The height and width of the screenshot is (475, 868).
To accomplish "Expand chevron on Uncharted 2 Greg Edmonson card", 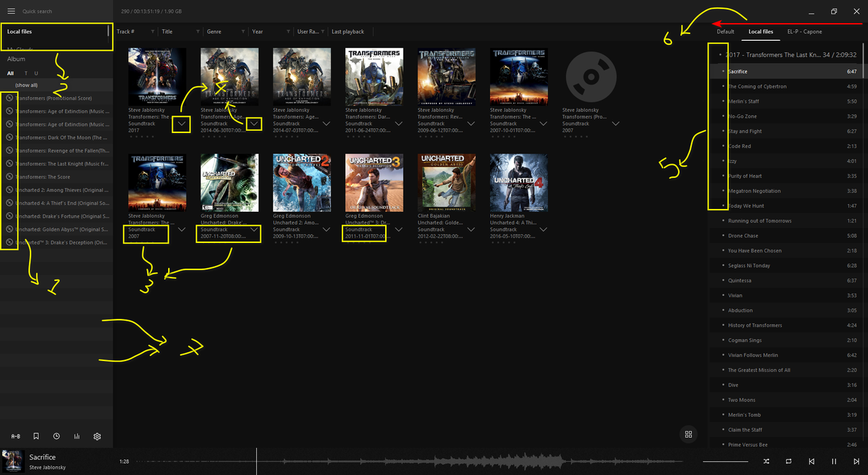I will (326, 230).
